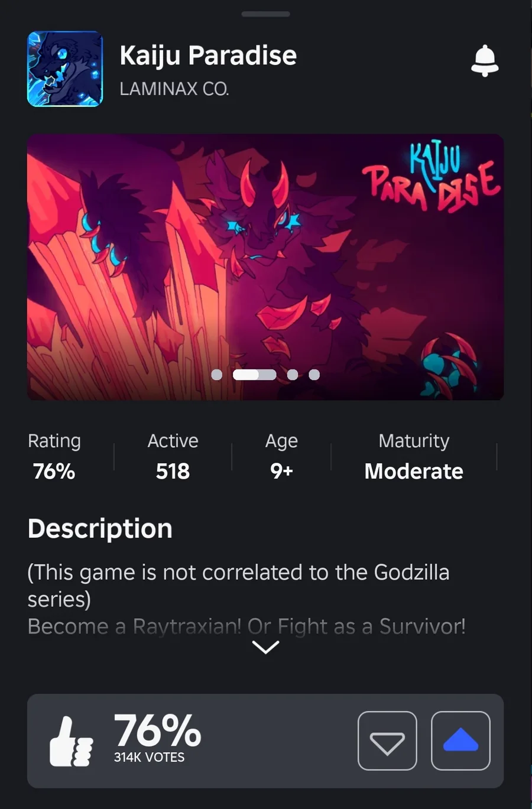This screenshot has height=809, width=532.
Task: Tap the 314K VOTES label
Action: [149, 757]
